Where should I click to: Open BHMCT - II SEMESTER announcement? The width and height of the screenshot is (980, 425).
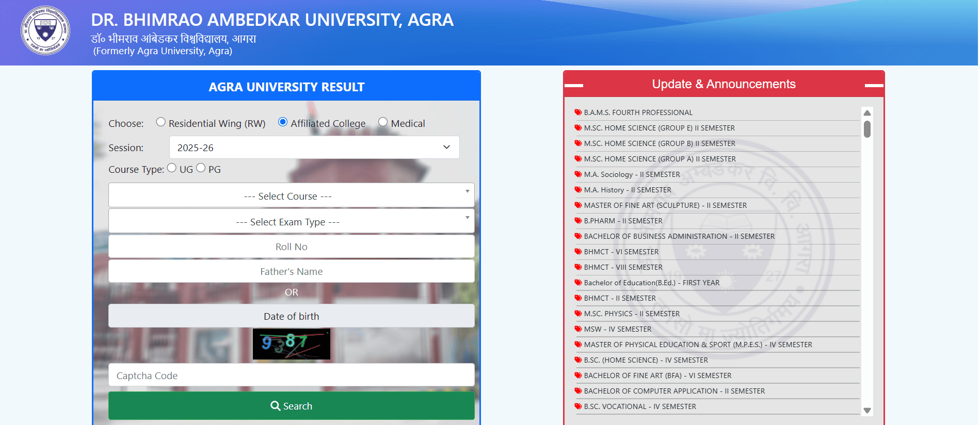[620, 298]
